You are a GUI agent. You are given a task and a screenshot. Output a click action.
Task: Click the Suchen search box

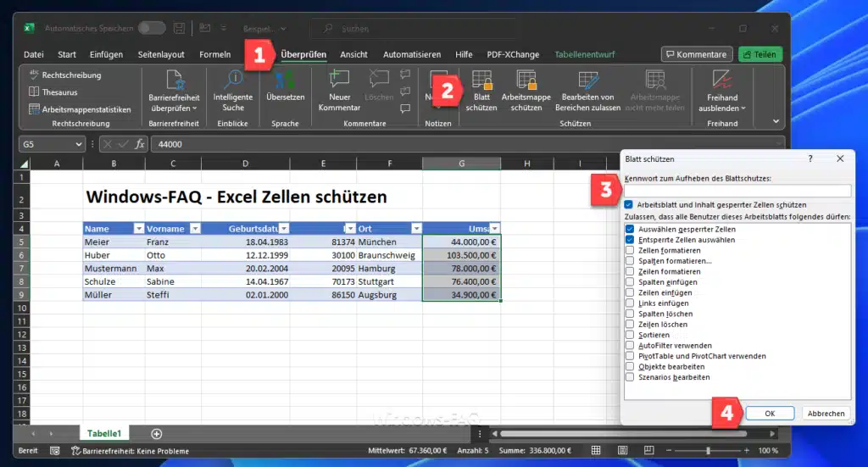coord(414,28)
